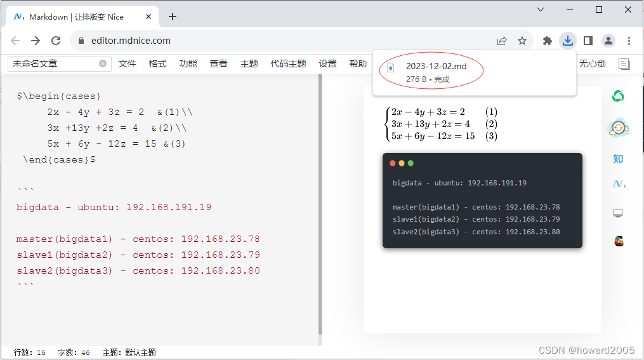
Task: Click the editor pane vertical scrollbar
Action: point(320,204)
